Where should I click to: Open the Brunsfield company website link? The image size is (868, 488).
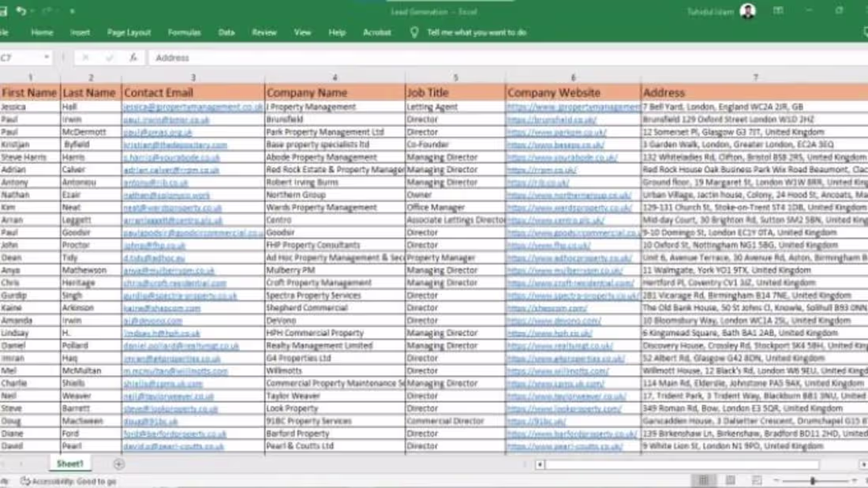[552, 120]
